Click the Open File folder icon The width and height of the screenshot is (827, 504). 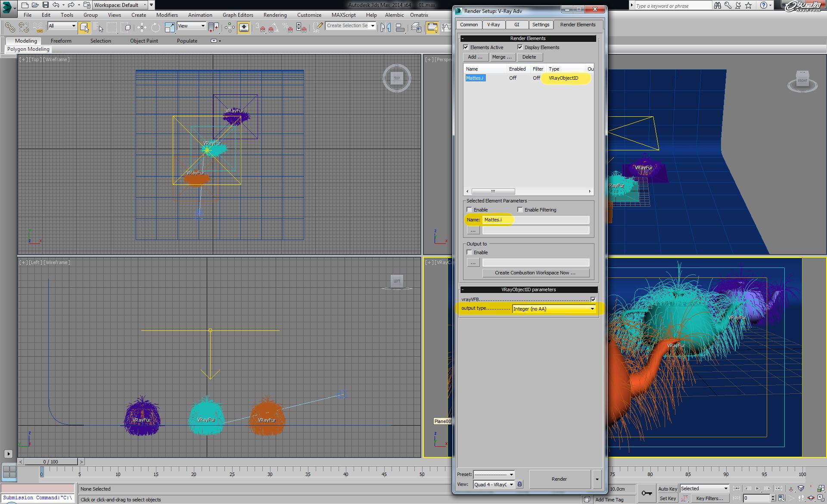pyautogui.click(x=35, y=5)
